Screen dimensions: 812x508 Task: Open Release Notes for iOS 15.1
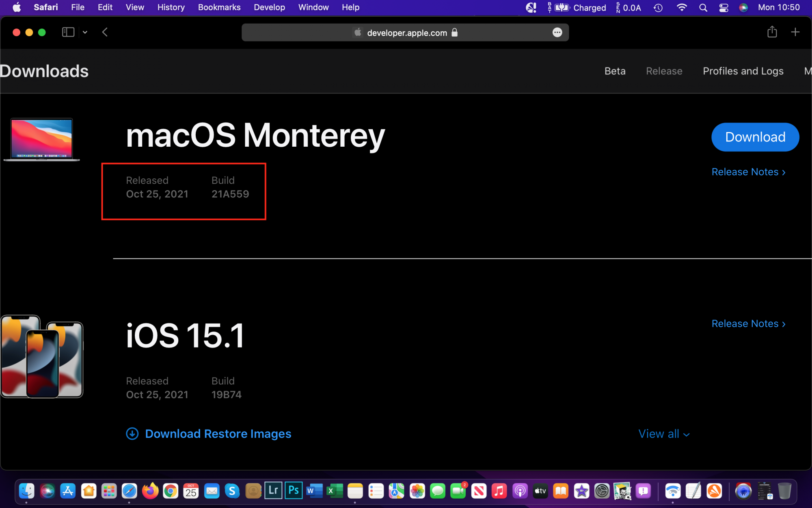click(748, 323)
